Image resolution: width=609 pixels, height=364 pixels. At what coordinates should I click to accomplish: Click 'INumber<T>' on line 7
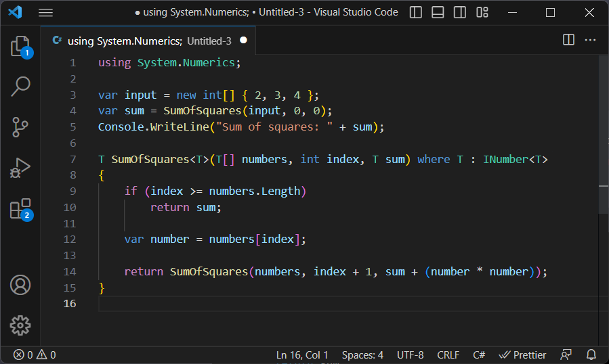click(x=515, y=159)
